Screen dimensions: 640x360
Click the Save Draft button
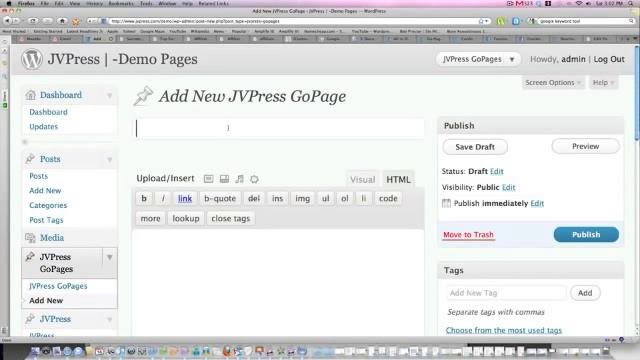click(475, 147)
